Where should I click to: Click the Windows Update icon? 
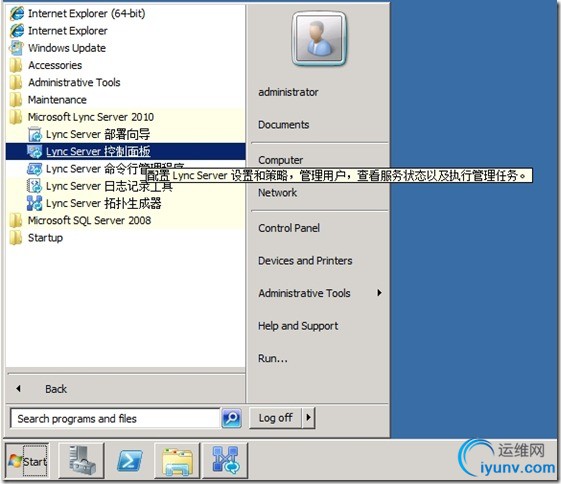[17, 48]
